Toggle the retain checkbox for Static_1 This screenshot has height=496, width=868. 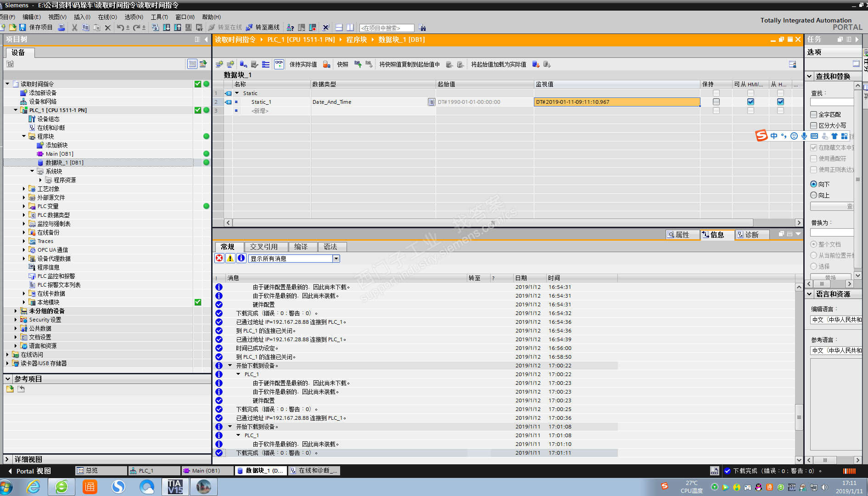click(716, 102)
